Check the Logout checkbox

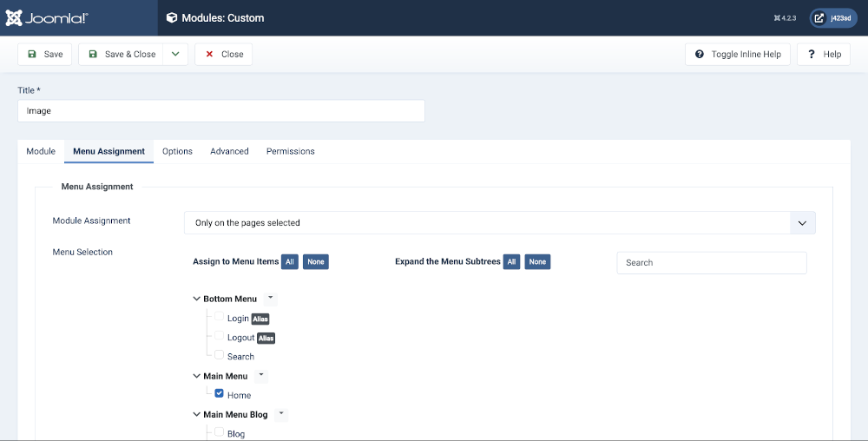coord(220,336)
